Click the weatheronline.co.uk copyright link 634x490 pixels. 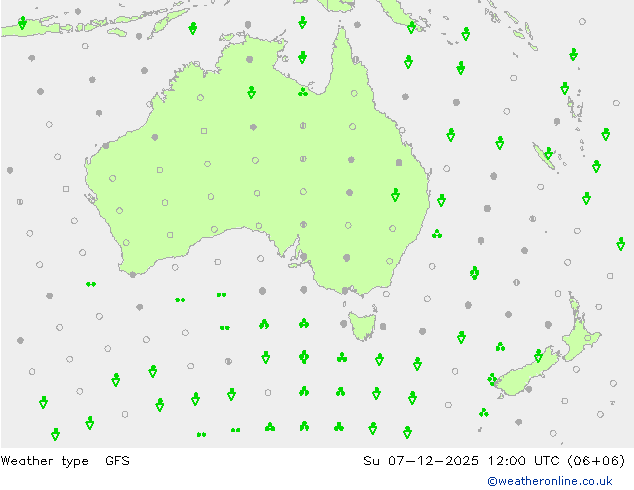coord(550,481)
